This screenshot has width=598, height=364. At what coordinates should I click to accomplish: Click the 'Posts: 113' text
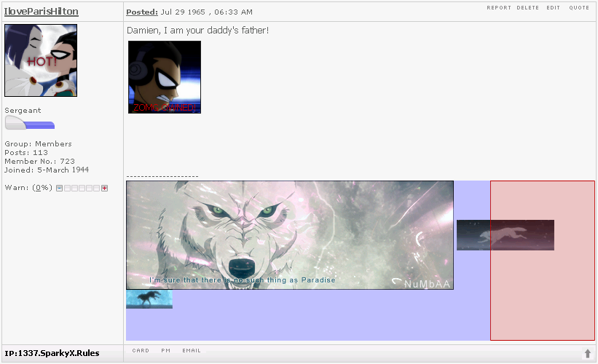(26, 152)
